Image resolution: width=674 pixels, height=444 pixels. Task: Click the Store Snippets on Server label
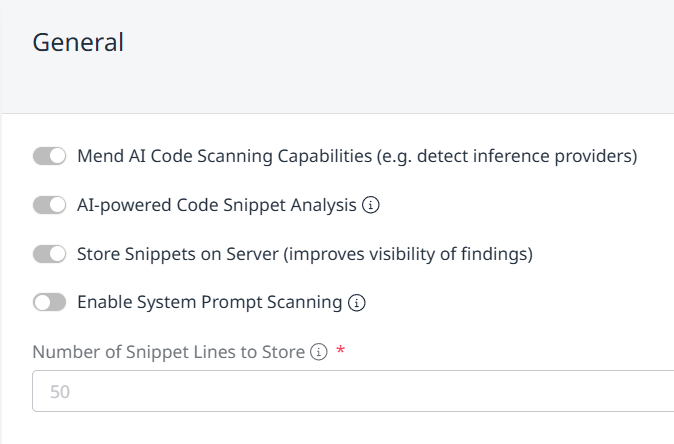tap(178, 254)
